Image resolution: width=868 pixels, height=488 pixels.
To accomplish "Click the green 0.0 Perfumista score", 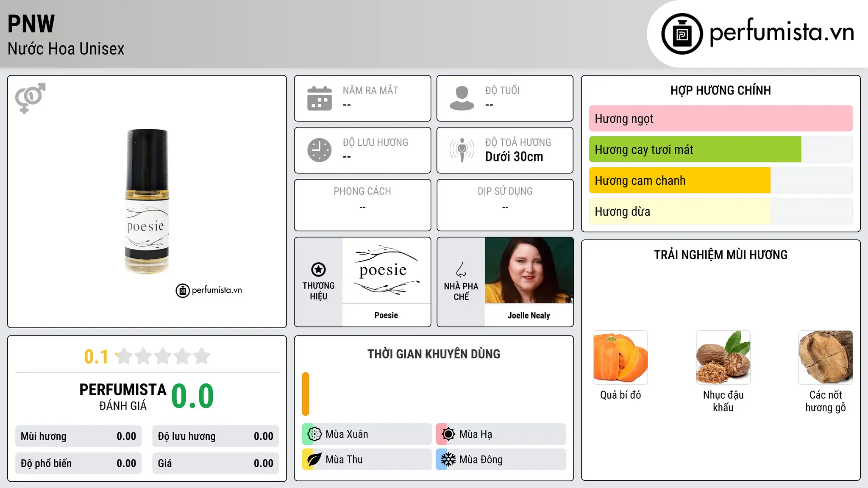I will (x=192, y=396).
